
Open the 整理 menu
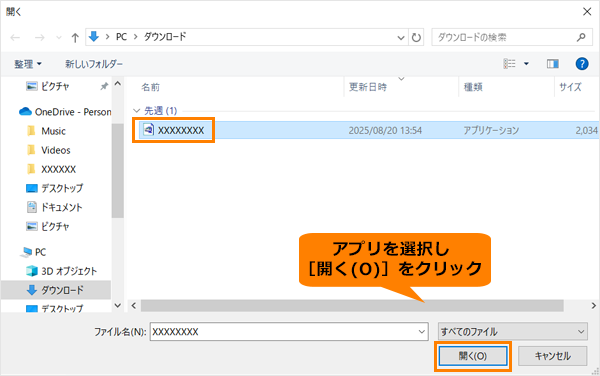pos(28,64)
